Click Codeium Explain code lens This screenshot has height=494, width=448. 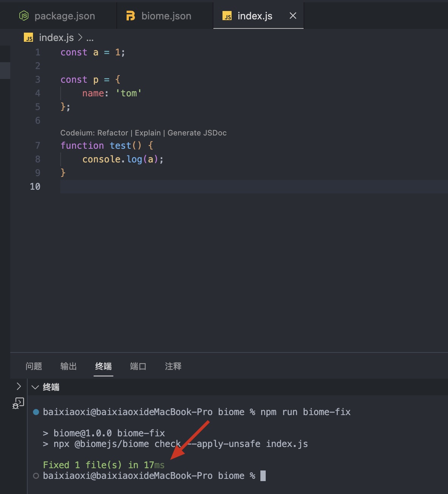[x=148, y=133]
